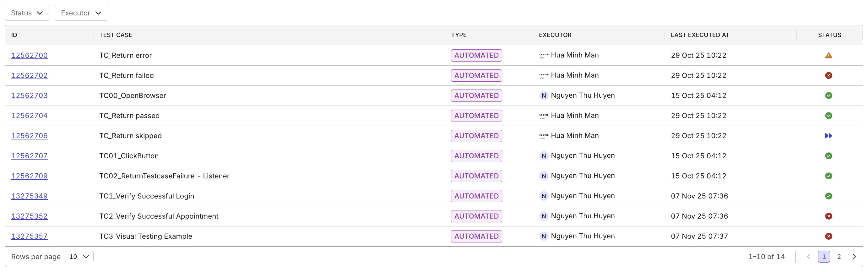Image resolution: width=868 pixels, height=272 pixels.
Task: Select page 1 in pagination
Action: tap(823, 257)
